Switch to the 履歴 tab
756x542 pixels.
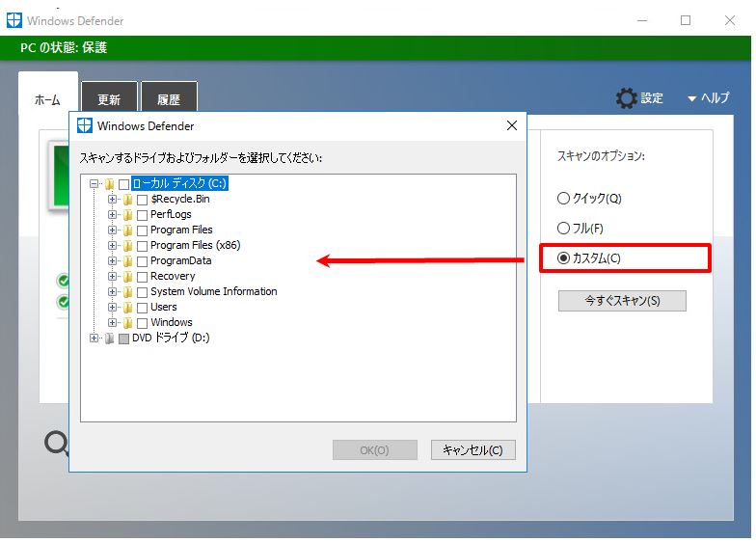169,99
